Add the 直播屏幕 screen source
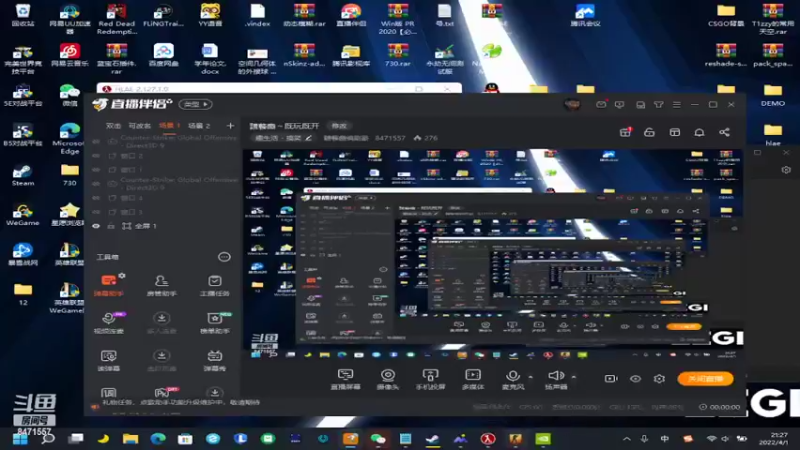The image size is (800, 450). tap(345, 380)
